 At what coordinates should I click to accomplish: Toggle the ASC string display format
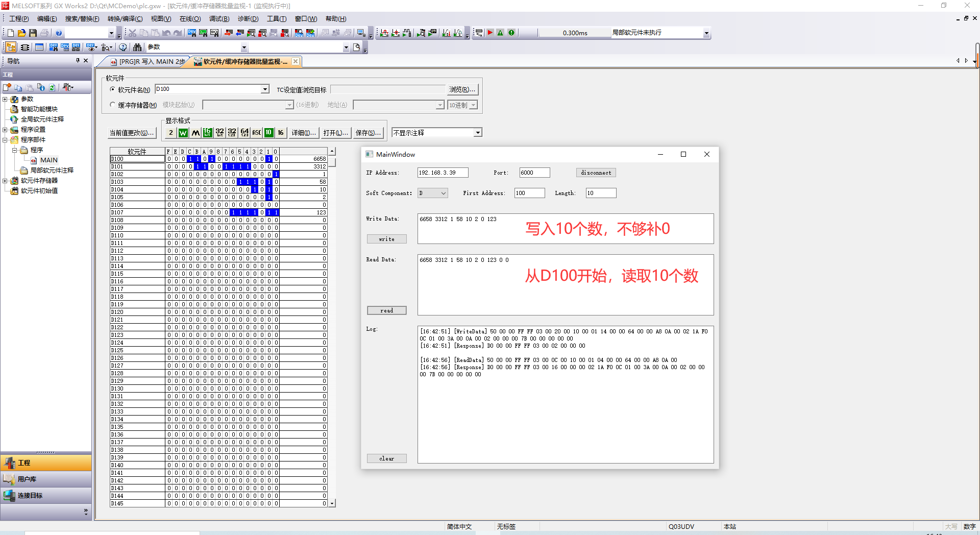click(257, 133)
